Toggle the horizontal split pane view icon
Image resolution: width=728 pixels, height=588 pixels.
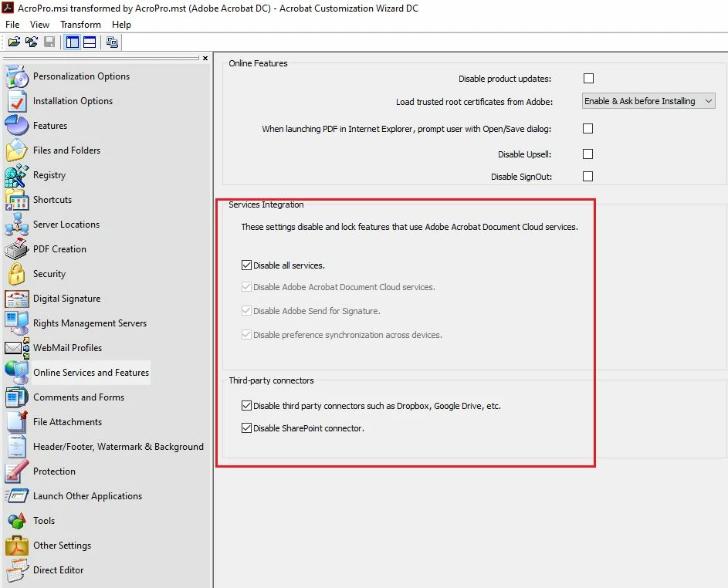pyautogui.click(x=90, y=42)
